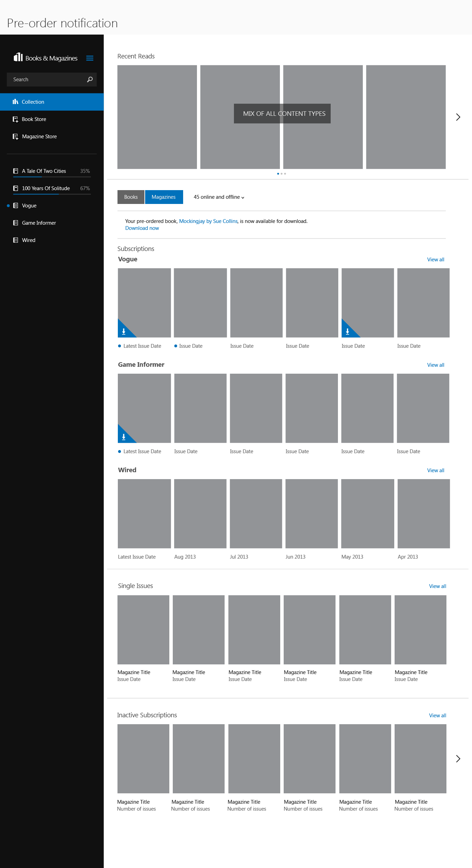The width and height of the screenshot is (472, 868).
Task: Click into the Search input field
Action: pos(48,80)
